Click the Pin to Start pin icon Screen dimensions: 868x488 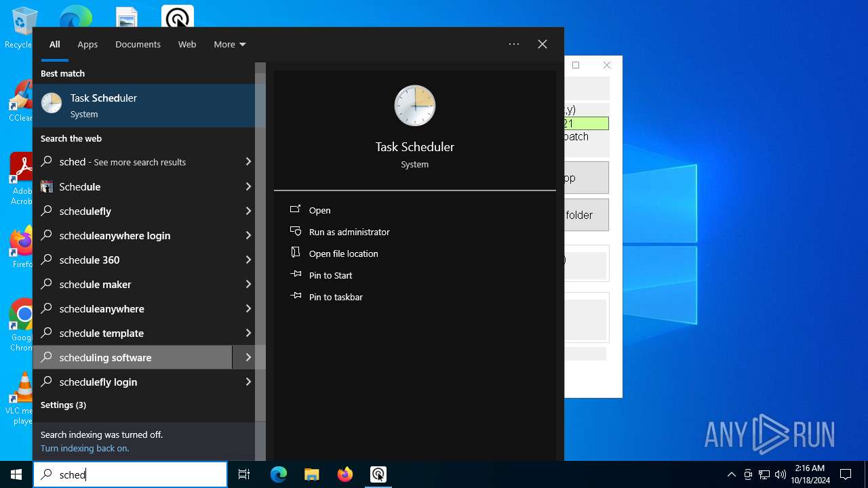pos(296,275)
